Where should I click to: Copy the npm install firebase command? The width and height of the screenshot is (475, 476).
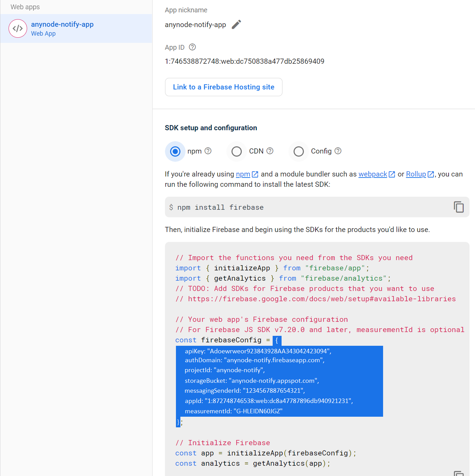click(x=459, y=207)
